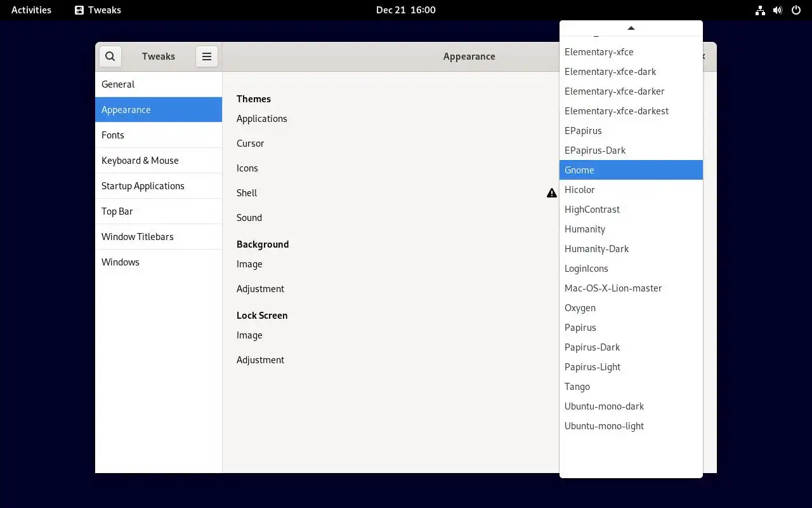Choose Tango icon theme
This screenshot has width=812, height=508.
pyautogui.click(x=631, y=386)
